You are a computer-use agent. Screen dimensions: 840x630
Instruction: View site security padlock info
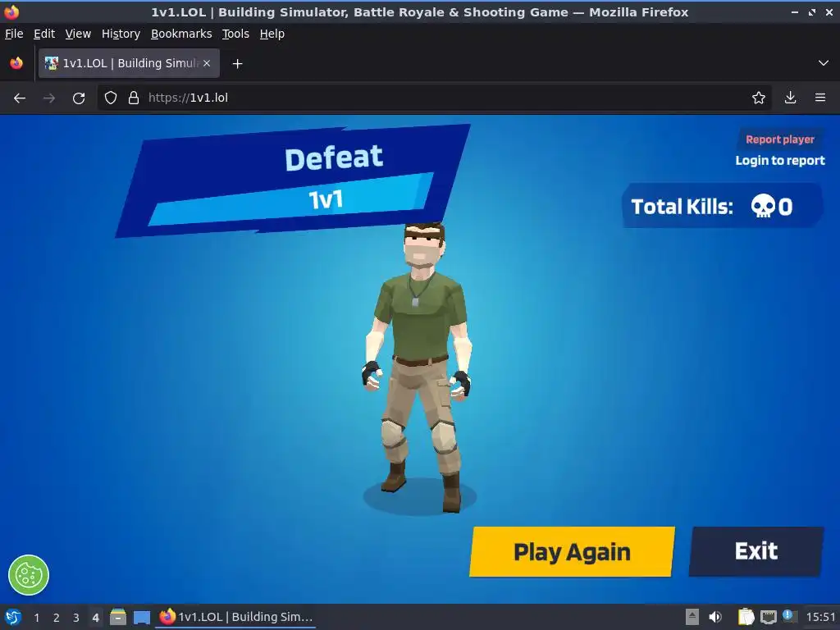[134, 98]
